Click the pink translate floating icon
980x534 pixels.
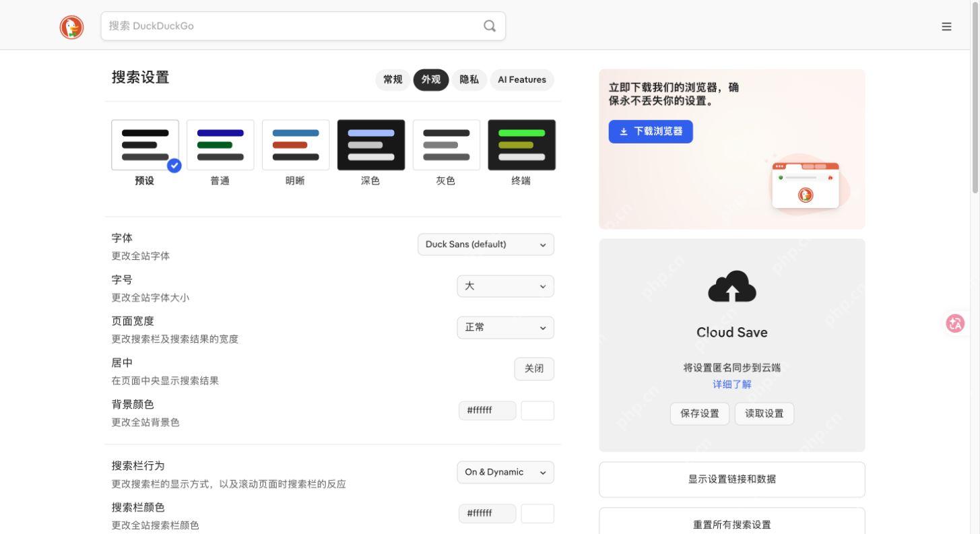pyautogui.click(x=955, y=323)
